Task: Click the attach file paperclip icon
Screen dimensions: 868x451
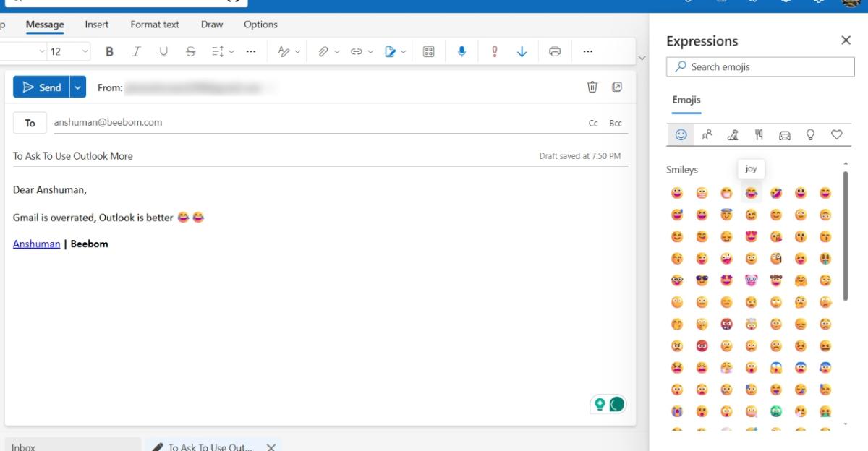Action: click(323, 51)
